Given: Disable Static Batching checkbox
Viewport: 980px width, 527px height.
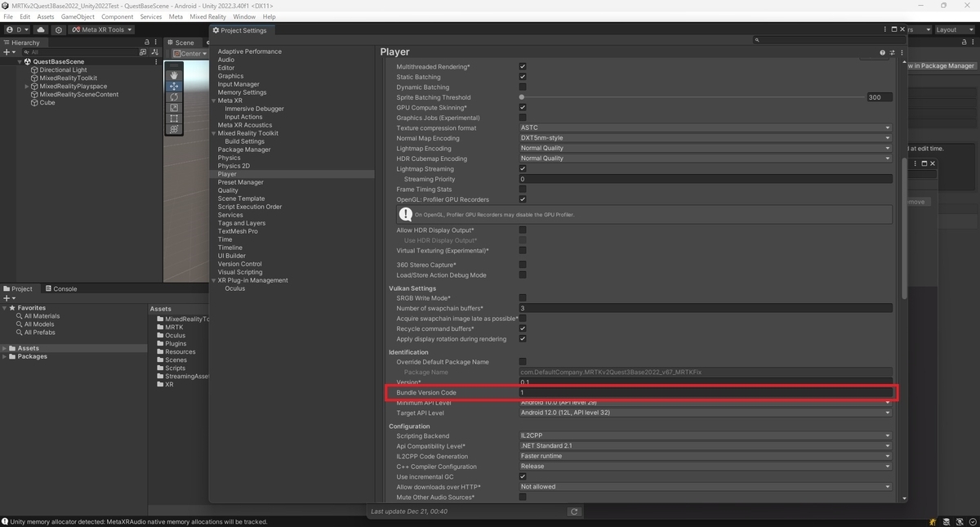Looking at the screenshot, I should (523, 77).
